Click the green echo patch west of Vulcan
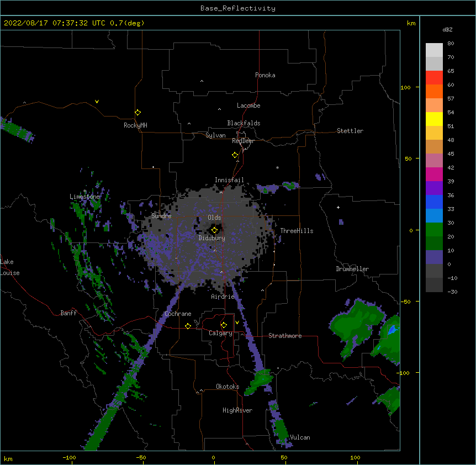The image size is (476, 465). (x=280, y=429)
